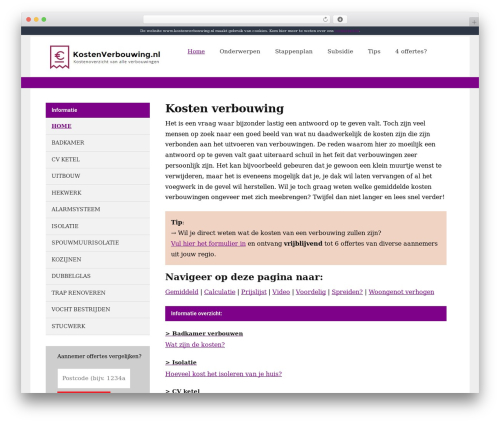This screenshot has width=500, height=423.
Task: Click the 'Kosten verbouwing' page heading
Action: (225, 108)
